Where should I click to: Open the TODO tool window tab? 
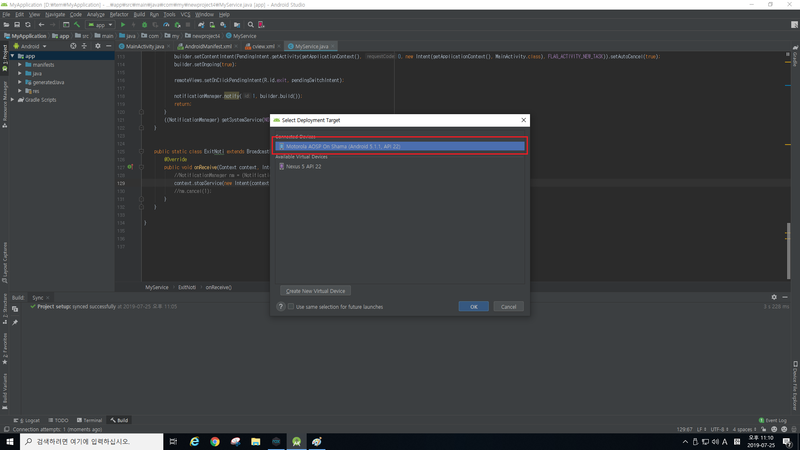point(58,420)
